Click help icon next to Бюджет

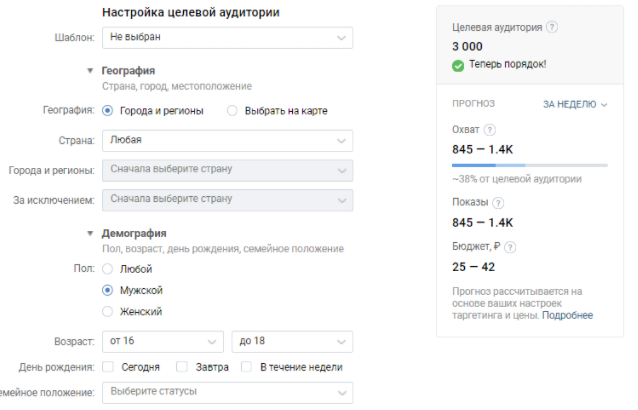[x=510, y=246]
